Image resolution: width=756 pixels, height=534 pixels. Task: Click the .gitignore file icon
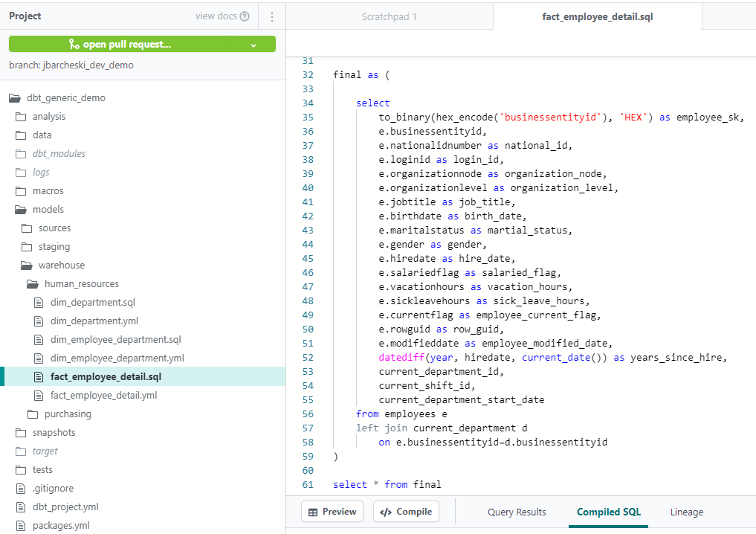point(21,489)
